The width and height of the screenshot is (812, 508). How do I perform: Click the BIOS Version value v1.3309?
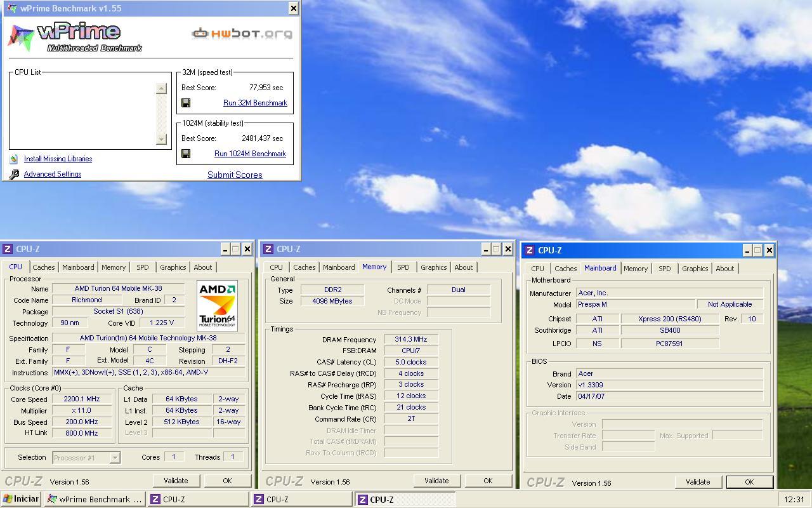click(669, 385)
